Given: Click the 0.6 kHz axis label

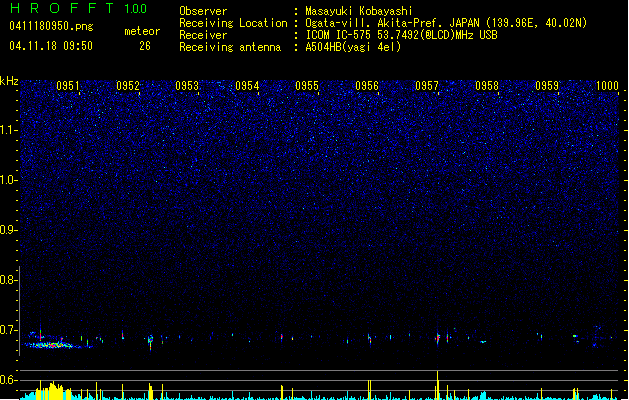Looking at the screenshot, I should [x=9, y=380].
